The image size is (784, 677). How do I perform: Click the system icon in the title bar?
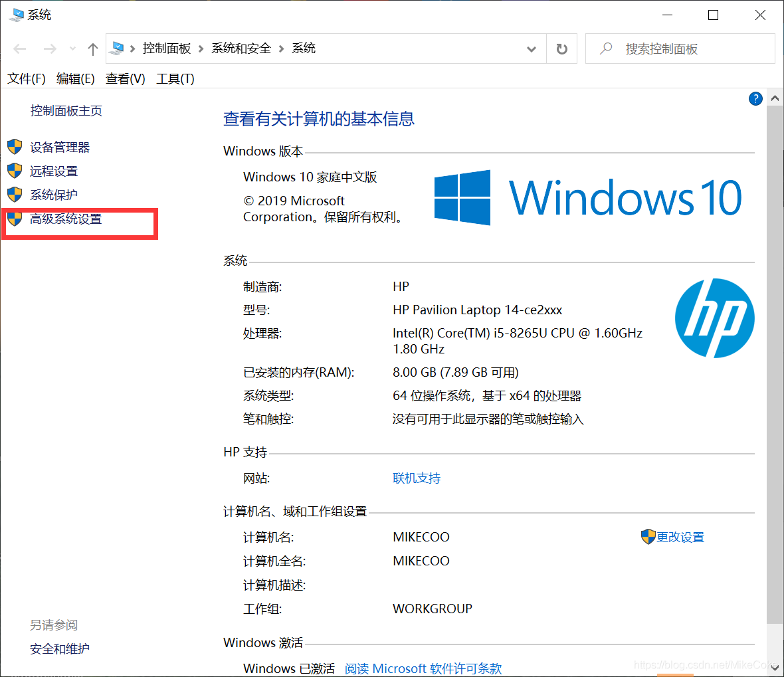click(x=16, y=15)
